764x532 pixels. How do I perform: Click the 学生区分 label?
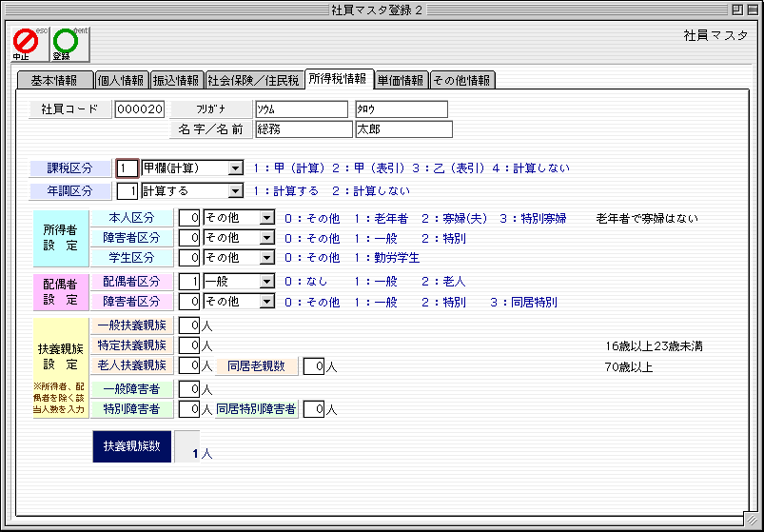[131, 257]
